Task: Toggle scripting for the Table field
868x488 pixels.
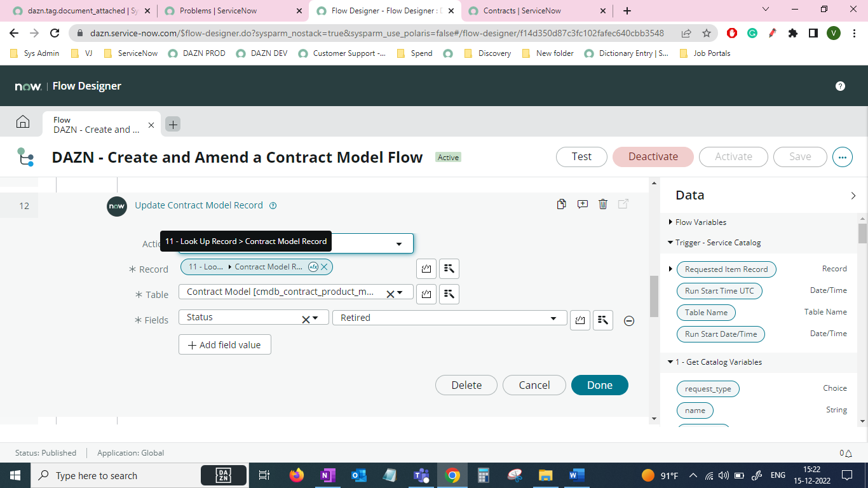Action: tap(426, 294)
